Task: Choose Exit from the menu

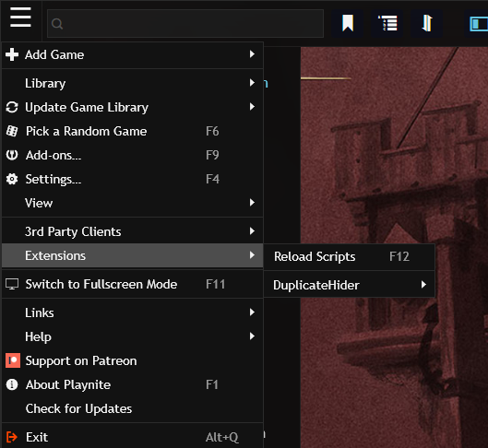Action: pyautogui.click(x=133, y=437)
